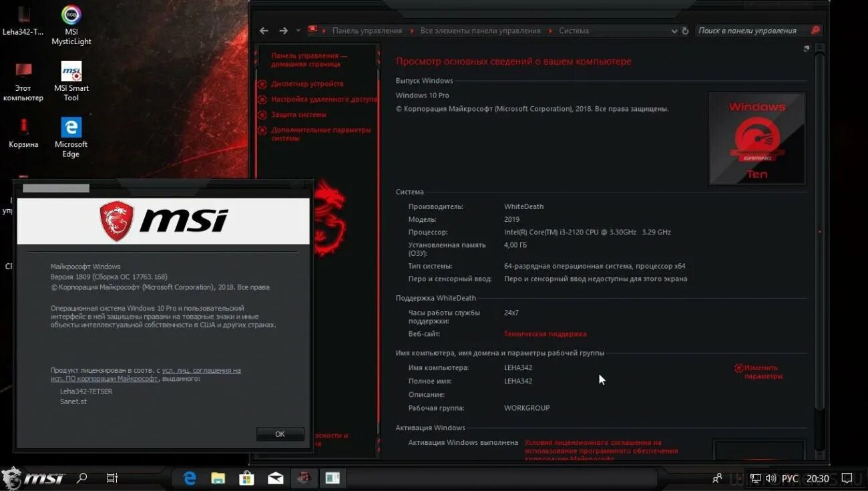Image resolution: width=868 pixels, height=491 pixels.
Task: Refresh the Control Panel view
Action: [x=685, y=31]
